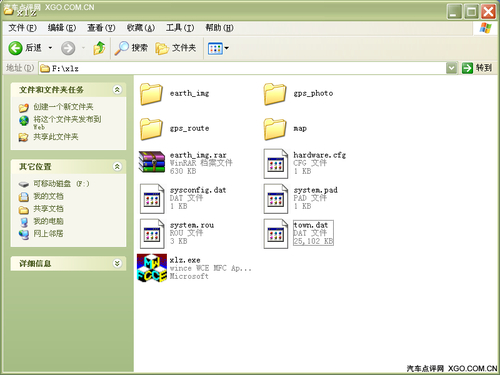Expand the 详细信息 panel
Viewport: 500px width, 375px height.
[x=117, y=264]
